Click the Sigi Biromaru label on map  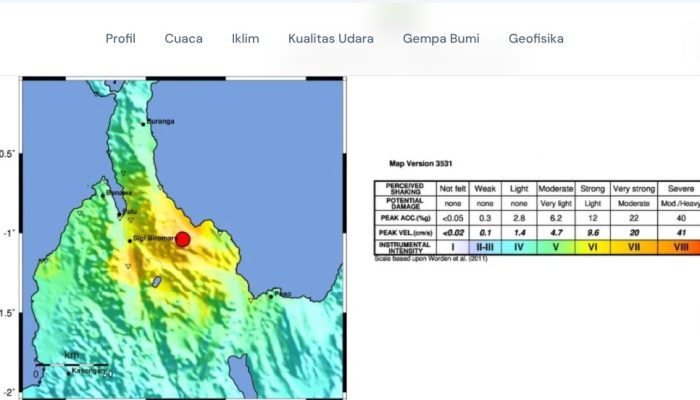[154, 238]
